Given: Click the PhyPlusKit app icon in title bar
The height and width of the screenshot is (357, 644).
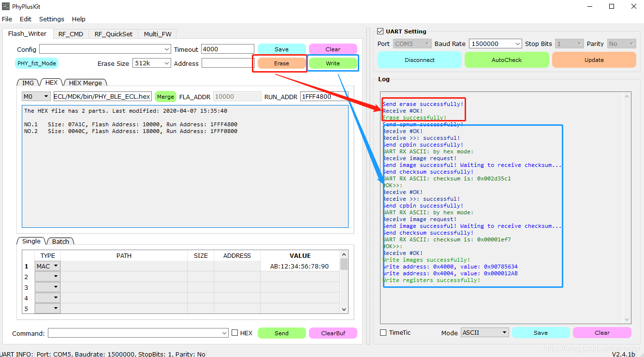Looking at the screenshot, I should (6, 6).
